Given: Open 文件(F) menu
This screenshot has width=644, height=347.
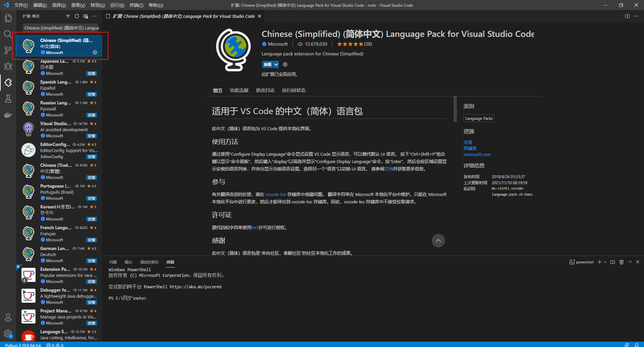Looking at the screenshot, I should coord(21,5).
